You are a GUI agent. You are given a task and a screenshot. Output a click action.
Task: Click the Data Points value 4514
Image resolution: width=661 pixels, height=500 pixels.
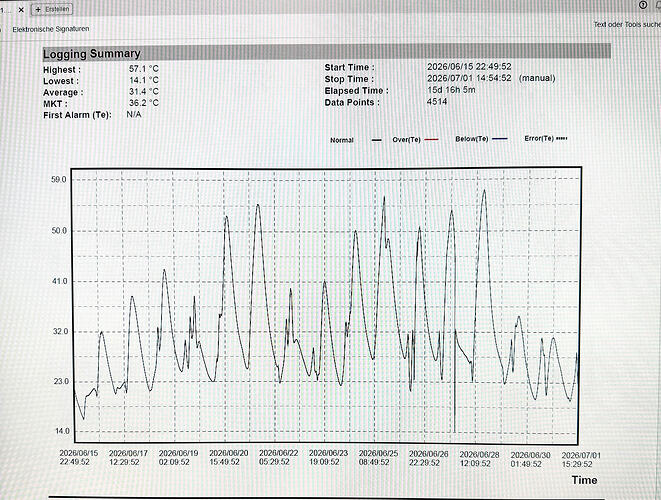tap(437, 102)
